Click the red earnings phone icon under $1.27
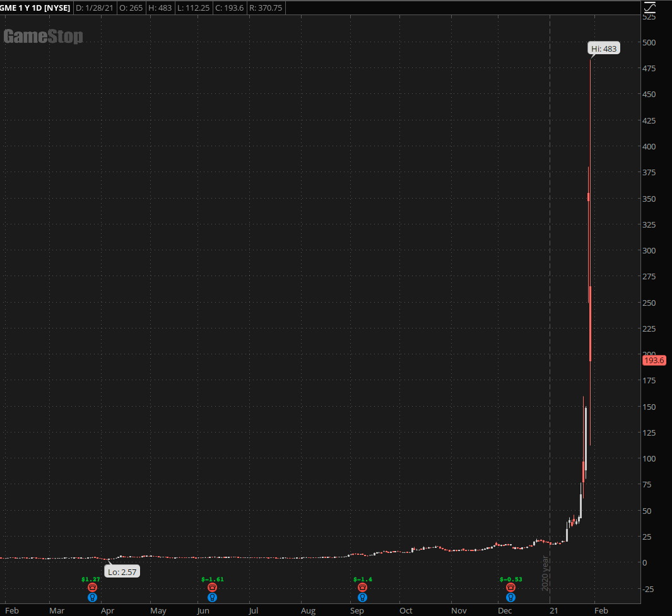The image size is (672, 616). [92, 588]
